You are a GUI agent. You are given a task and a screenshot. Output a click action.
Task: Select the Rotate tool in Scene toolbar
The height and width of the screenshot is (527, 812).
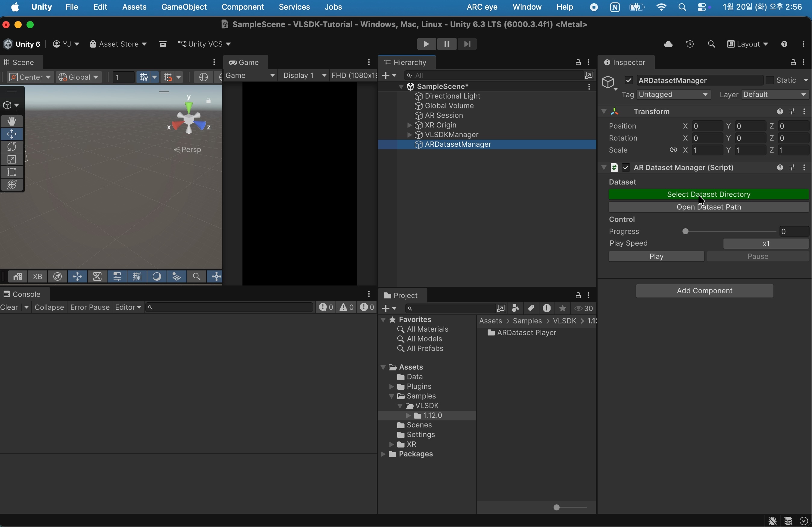tap(12, 147)
